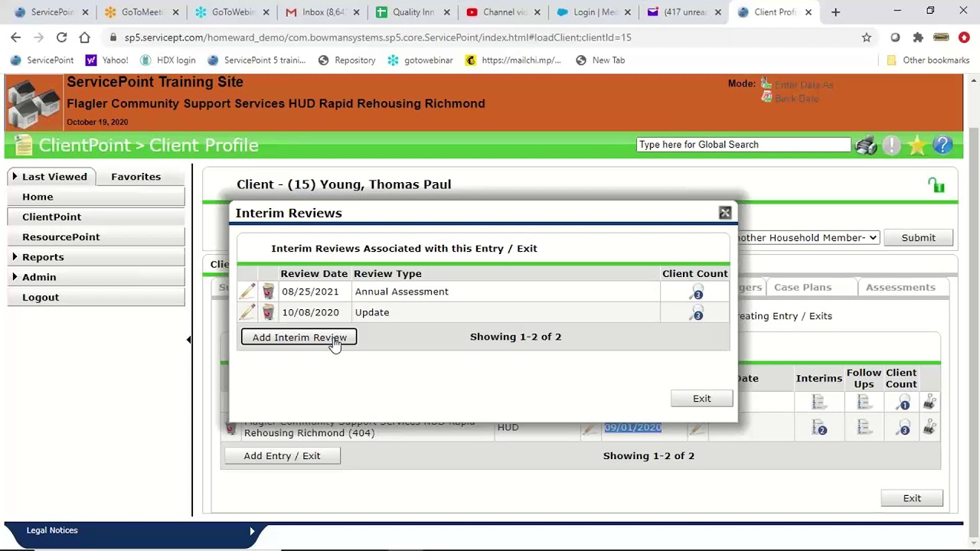Image resolution: width=980 pixels, height=551 pixels.
Task: Click Add Entry / Exit button
Action: point(282,456)
